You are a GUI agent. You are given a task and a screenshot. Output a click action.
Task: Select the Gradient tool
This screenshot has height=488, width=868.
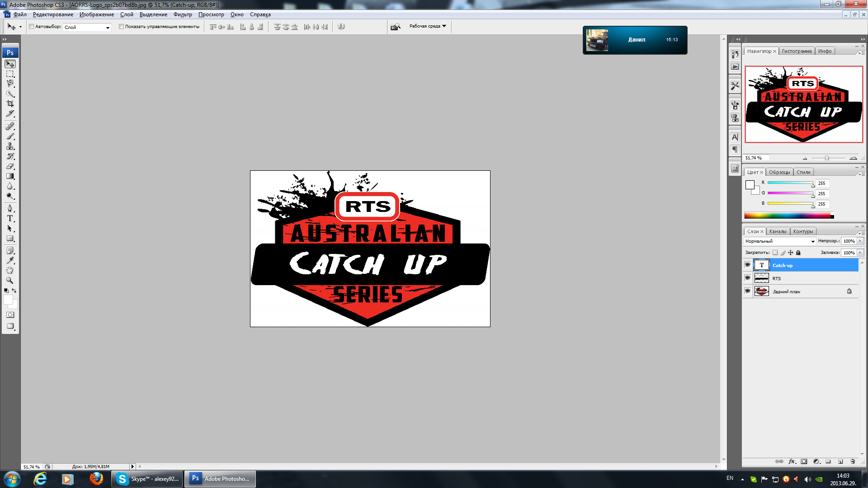pyautogui.click(x=10, y=176)
